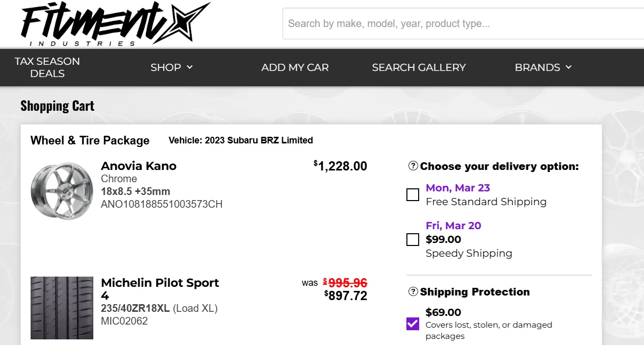Click the SHOP menu chevron arrow

click(190, 67)
